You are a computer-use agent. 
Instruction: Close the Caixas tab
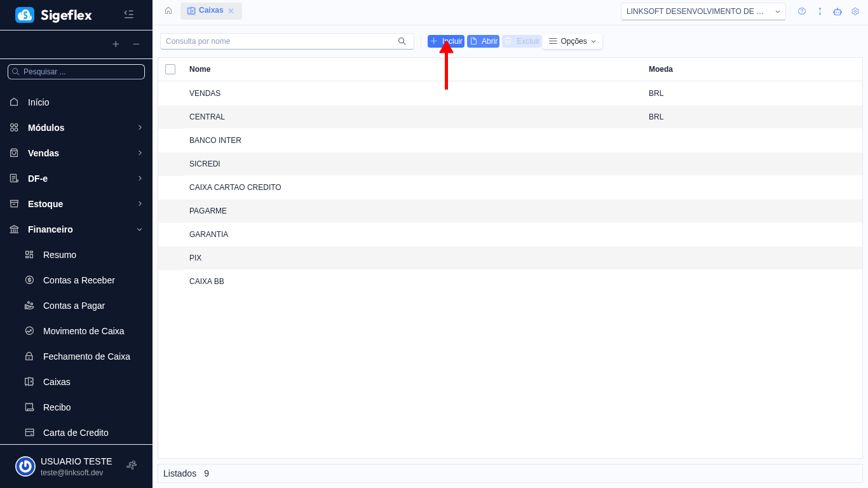231,11
